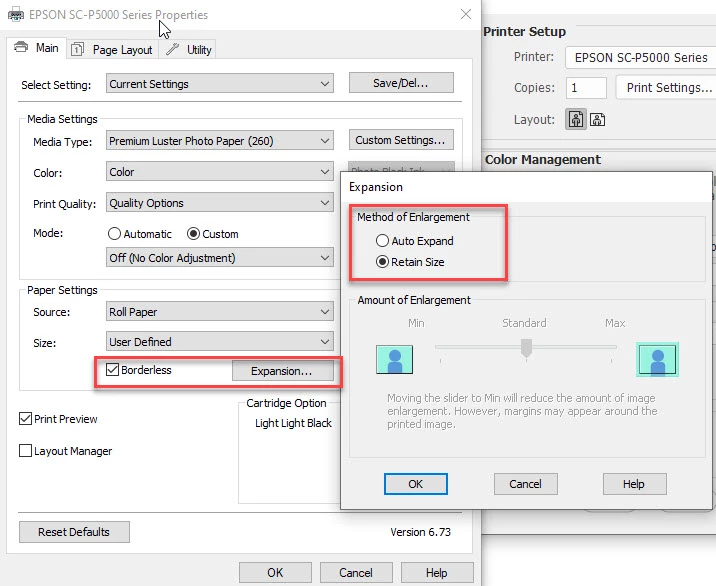Click the Expansion... button
The height and width of the screenshot is (586, 716).
coord(282,371)
